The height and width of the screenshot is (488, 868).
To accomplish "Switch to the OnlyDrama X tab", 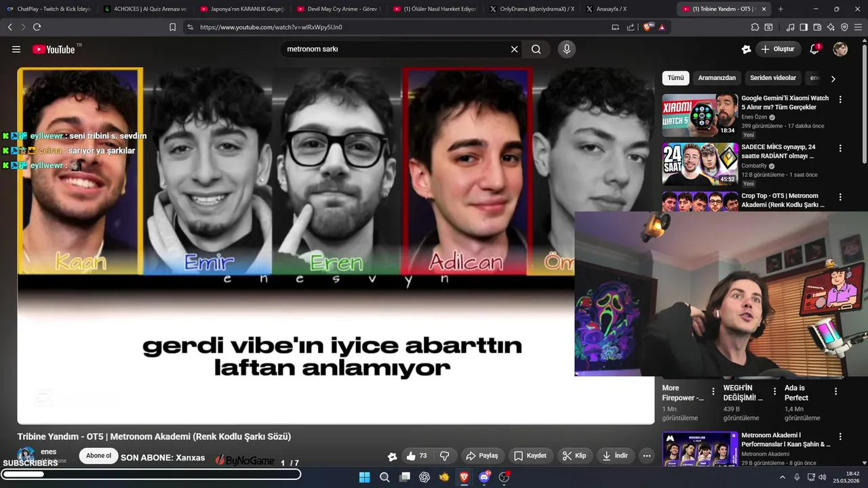I will [532, 9].
